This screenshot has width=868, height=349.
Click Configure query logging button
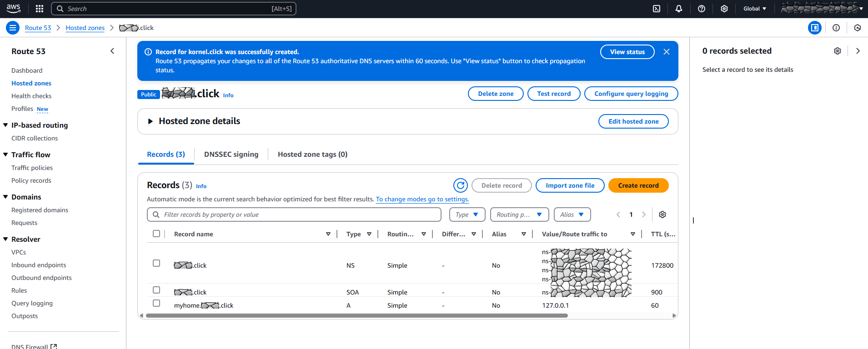631,94
